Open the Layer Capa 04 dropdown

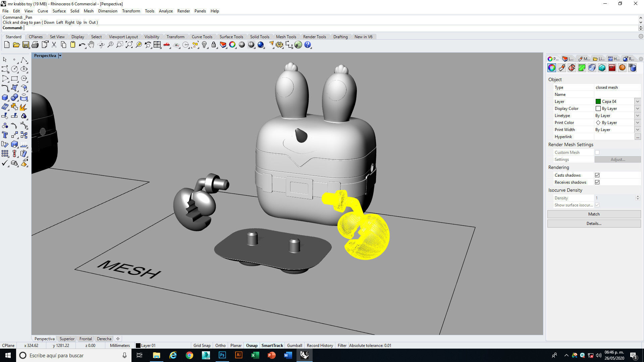[x=637, y=102]
